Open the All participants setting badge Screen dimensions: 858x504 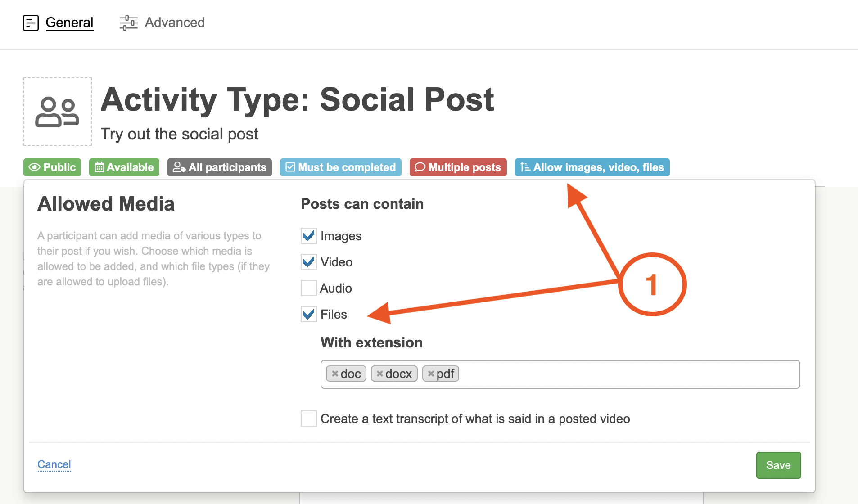click(x=220, y=167)
